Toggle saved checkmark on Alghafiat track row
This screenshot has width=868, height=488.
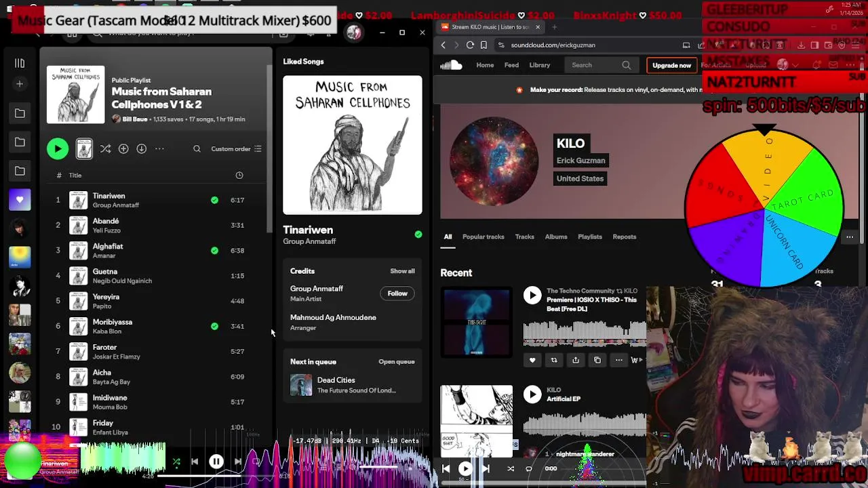coord(214,250)
